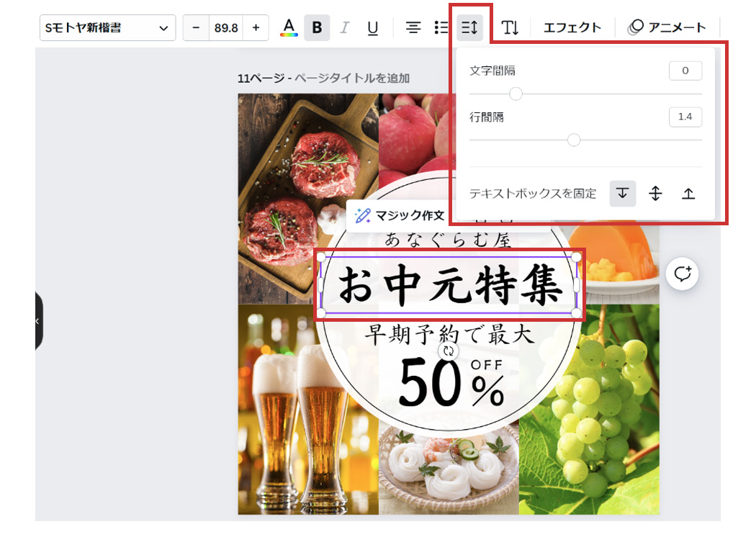Click the vertical text icon
756x537 pixels.
[x=510, y=28]
